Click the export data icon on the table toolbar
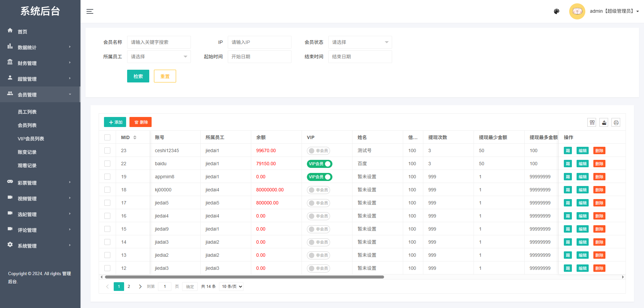 tap(604, 122)
